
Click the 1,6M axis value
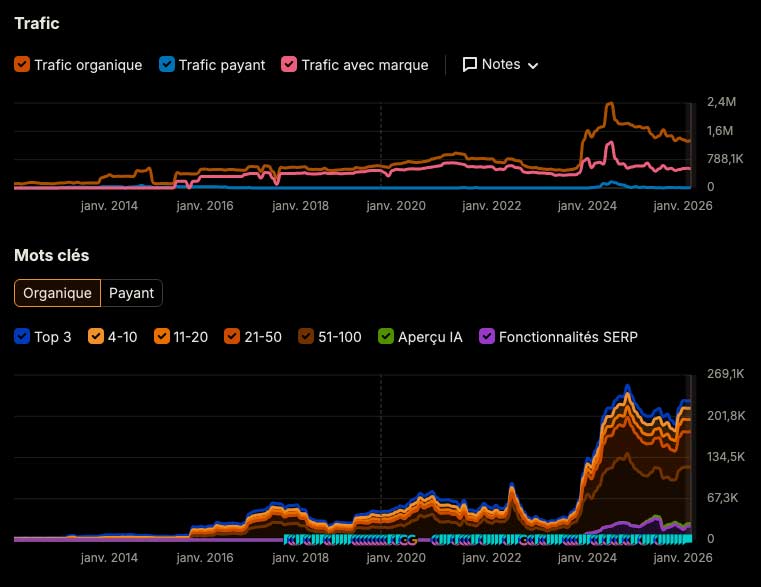pos(720,131)
